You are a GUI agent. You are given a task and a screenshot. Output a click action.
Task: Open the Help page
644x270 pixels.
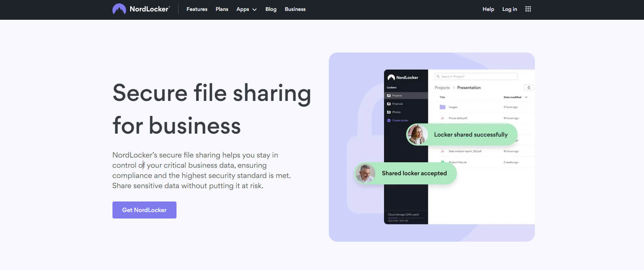[488, 9]
